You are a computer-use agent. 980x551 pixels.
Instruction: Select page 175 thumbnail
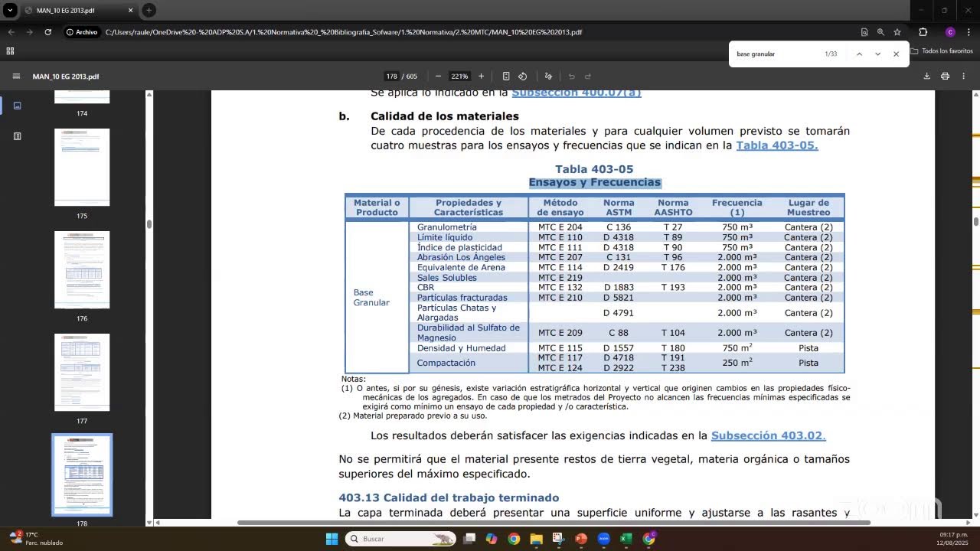coord(82,167)
